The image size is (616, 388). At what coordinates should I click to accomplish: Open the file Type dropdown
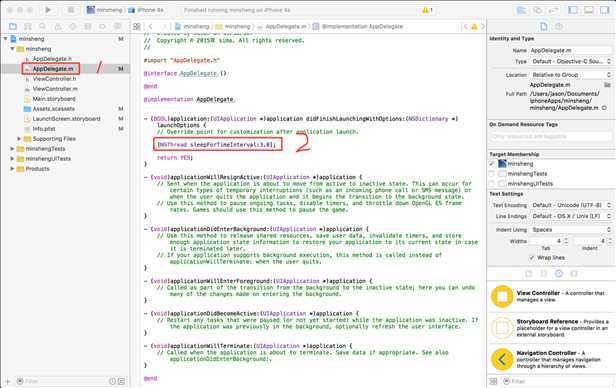(x=571, y=62)
